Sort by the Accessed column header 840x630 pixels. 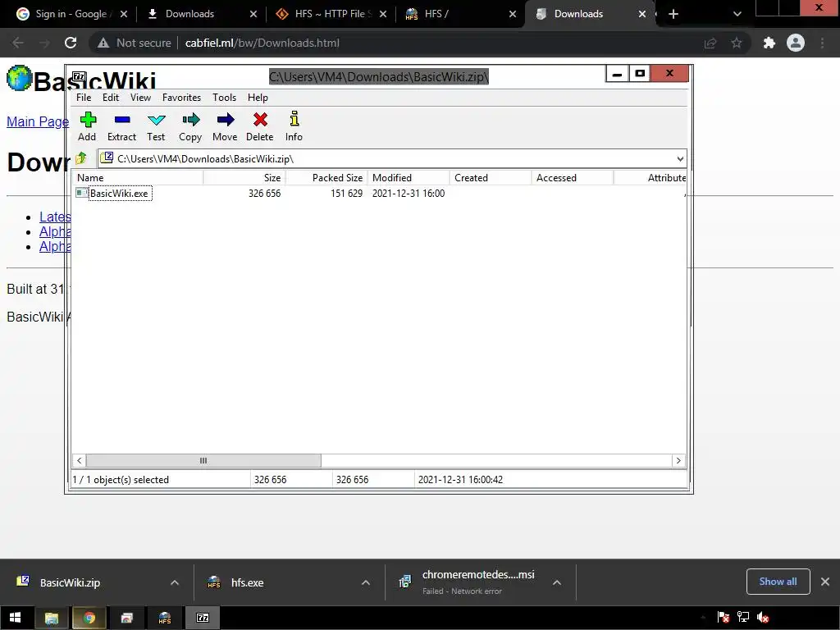(x=573, y=178)
